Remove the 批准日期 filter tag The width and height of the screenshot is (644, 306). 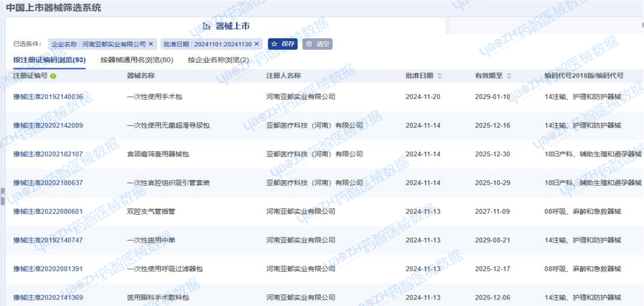pyautogui.click(x=257, y=44)
